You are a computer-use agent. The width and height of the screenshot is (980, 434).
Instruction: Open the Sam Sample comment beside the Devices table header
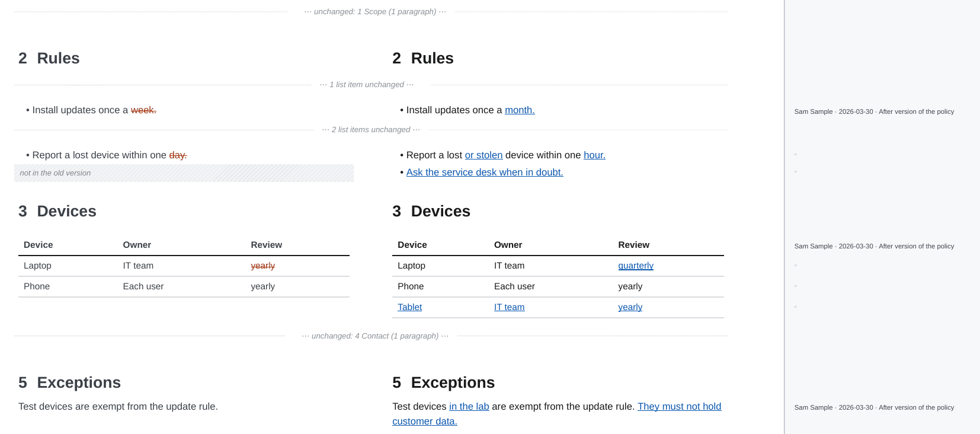874,246
